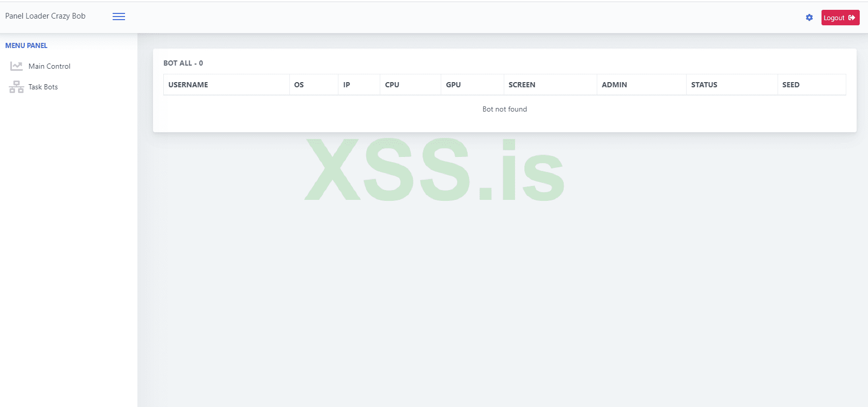Click the 'BOT ALL - 0' heading
Viewport: 868px width, 407px height.
click(183, 63)
